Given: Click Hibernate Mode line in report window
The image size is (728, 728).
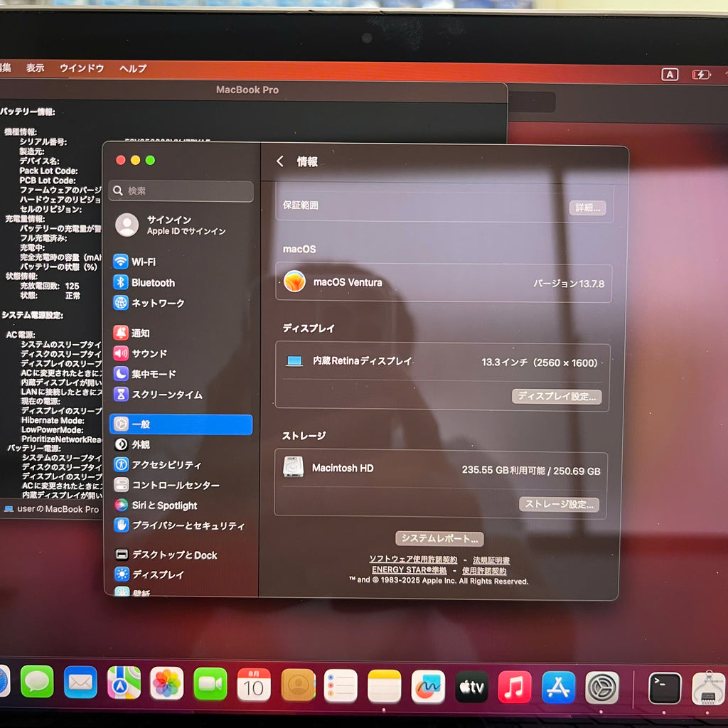Looking at the screenshot, I should [x=53, y=420].
